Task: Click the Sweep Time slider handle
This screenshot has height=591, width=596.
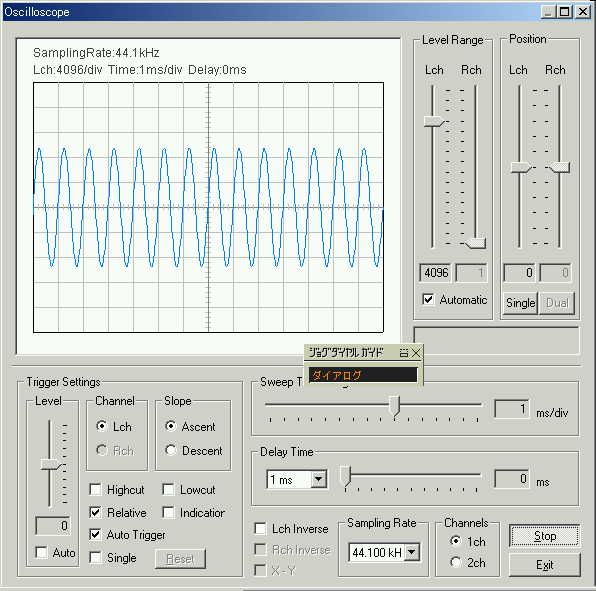Action: (395, 406)
